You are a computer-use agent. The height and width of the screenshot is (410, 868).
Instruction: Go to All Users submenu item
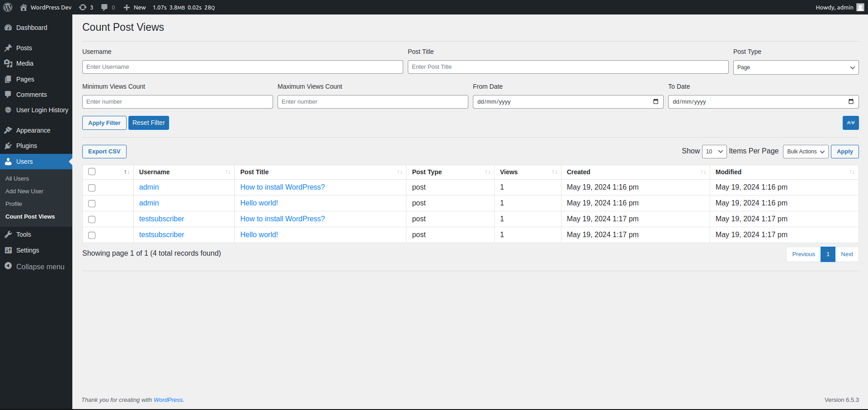(17, 179)
